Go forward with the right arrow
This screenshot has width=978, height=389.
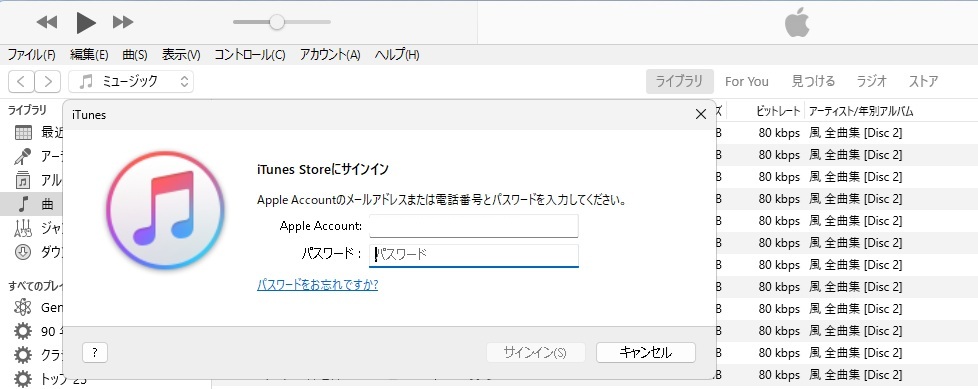click(47, 81)
